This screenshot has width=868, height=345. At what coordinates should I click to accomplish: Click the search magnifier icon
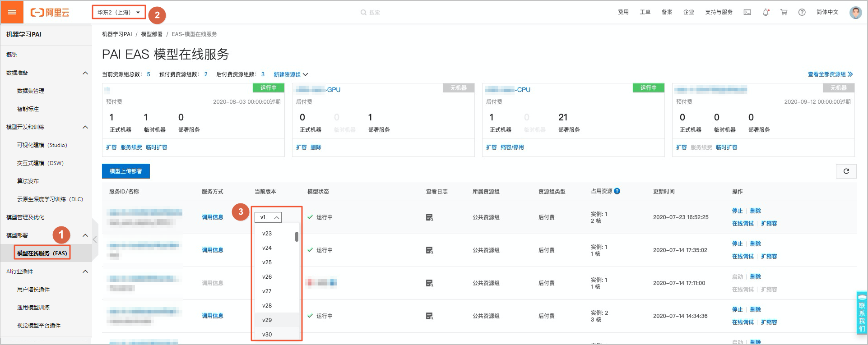point(363,13)
